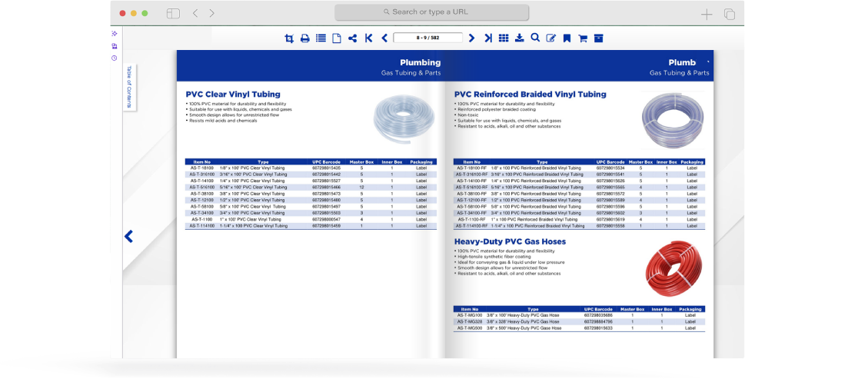The image size is (868, 379).
Task: Click the page number field 8 - 9 / 582
Action: [x=428, y=38]
